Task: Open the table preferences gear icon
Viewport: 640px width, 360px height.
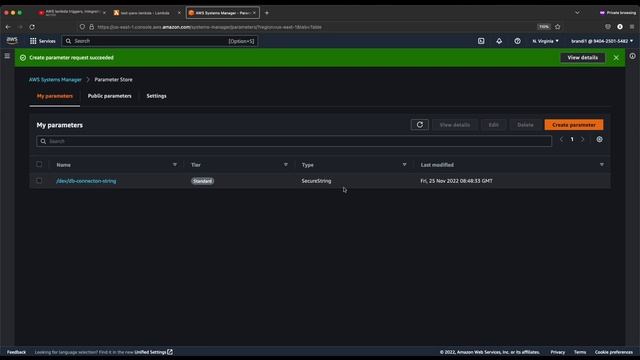Action: pyautogui.click(x=599, y=139)
